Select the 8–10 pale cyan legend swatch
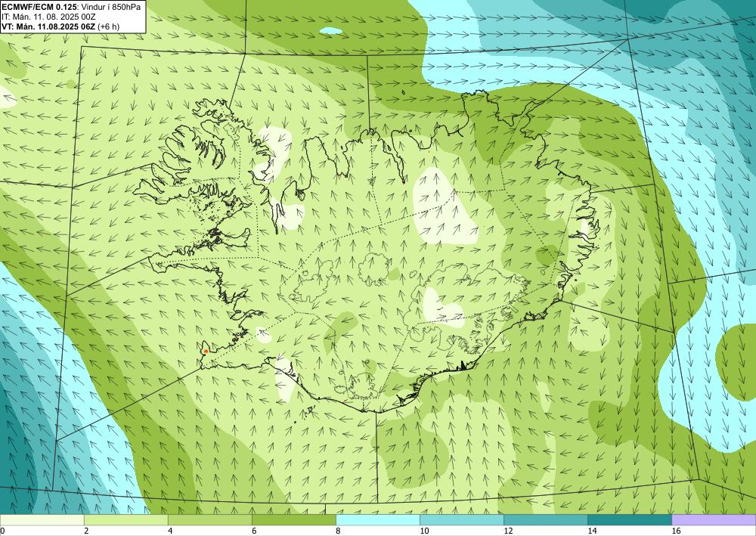Screen dimensions: 756x536 point(378,520)
